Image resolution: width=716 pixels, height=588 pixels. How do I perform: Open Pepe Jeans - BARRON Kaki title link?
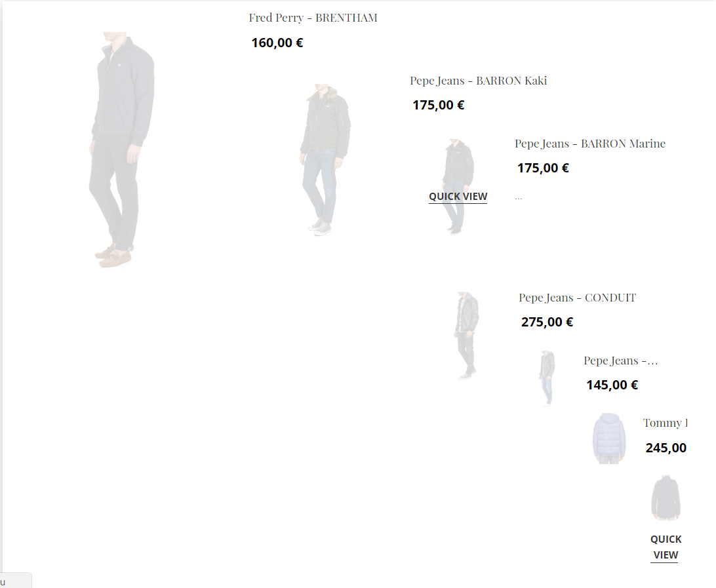click(478, 81)
